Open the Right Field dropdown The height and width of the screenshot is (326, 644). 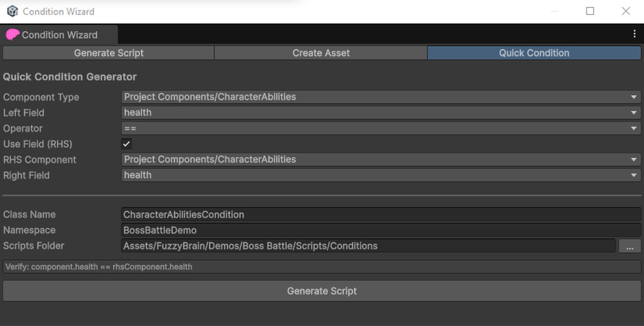tap(381, 175)
